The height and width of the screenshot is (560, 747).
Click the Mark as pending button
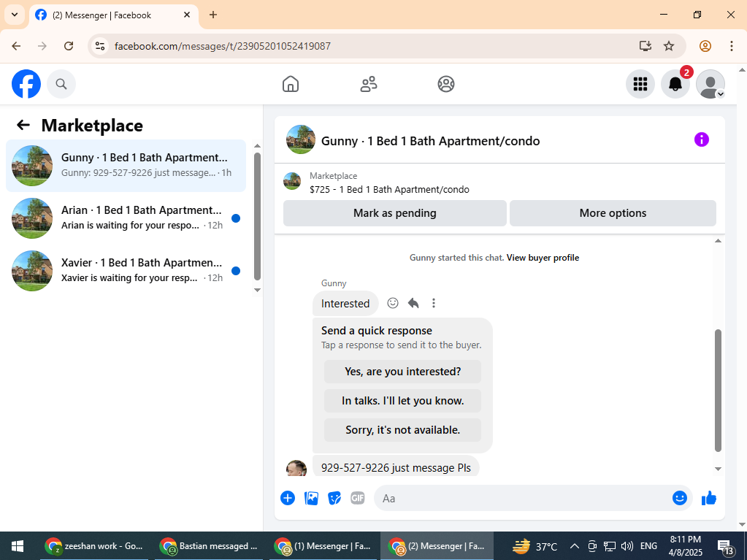click(x=394, y=213)
